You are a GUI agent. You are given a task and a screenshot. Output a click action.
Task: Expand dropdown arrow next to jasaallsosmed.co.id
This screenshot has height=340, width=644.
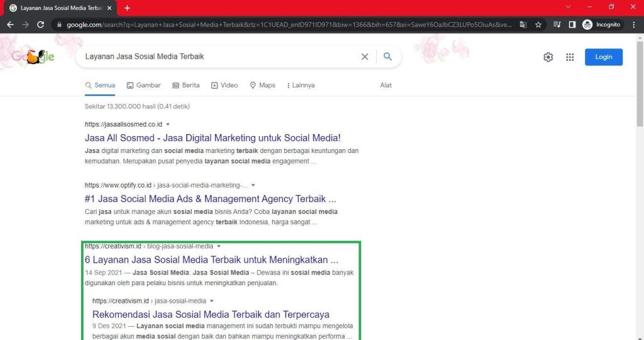pos(168,124)
